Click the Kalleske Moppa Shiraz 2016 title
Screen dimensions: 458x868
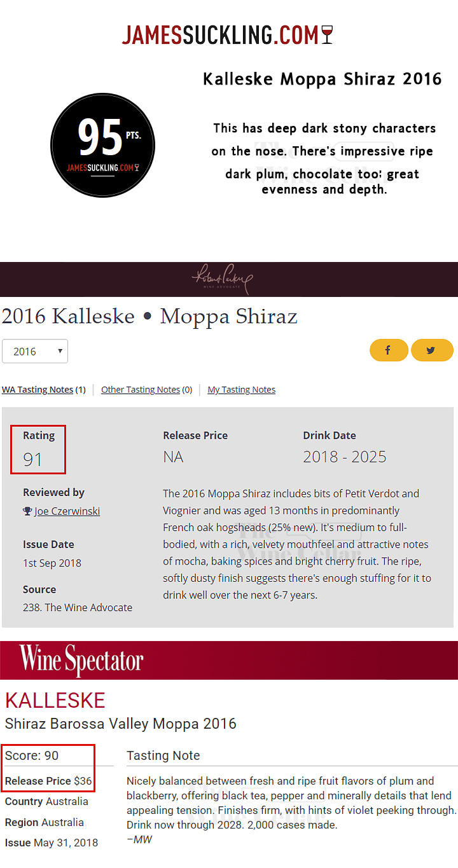[323, 79]
